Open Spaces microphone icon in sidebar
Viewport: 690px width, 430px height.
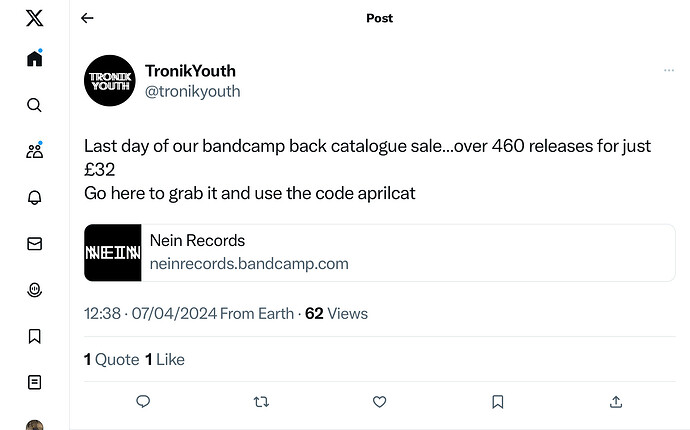pyautogui.click(x=34, y=290)
